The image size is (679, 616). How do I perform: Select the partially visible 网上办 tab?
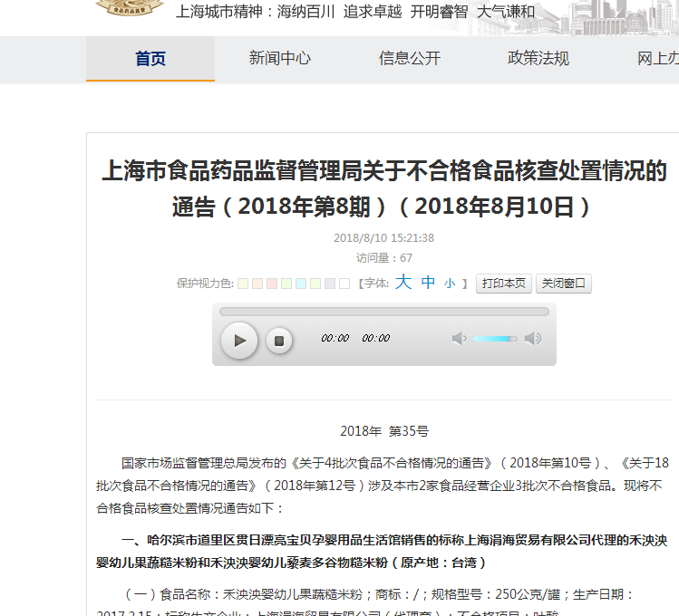point(657,59)
